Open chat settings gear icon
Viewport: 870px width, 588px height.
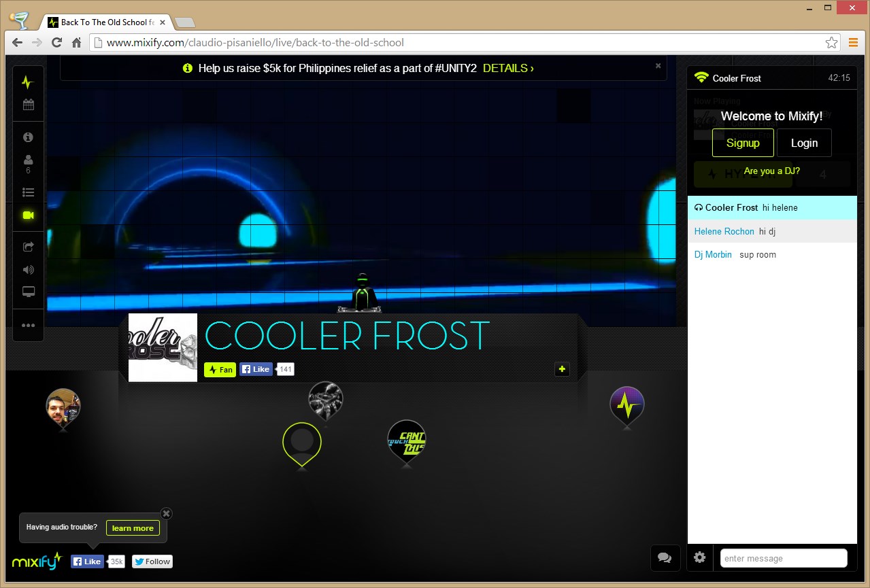[x=699, y=558]
